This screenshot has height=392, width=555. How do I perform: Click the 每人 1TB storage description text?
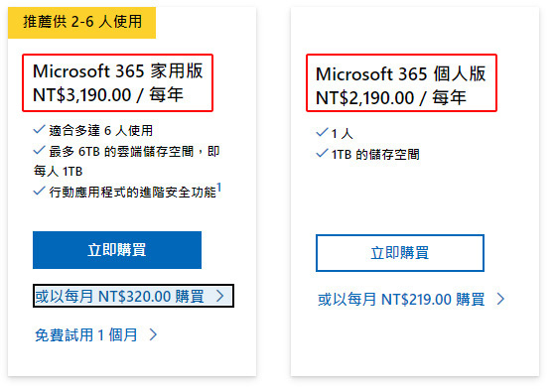pos(60,174)
